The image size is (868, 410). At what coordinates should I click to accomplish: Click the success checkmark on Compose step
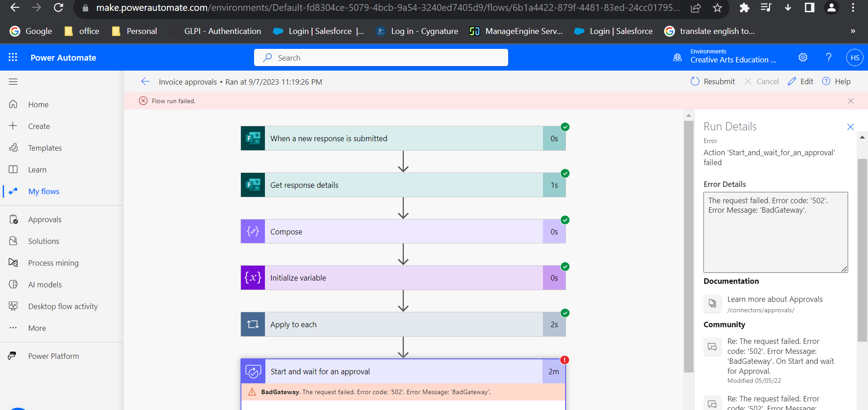(x=565, y=220)
